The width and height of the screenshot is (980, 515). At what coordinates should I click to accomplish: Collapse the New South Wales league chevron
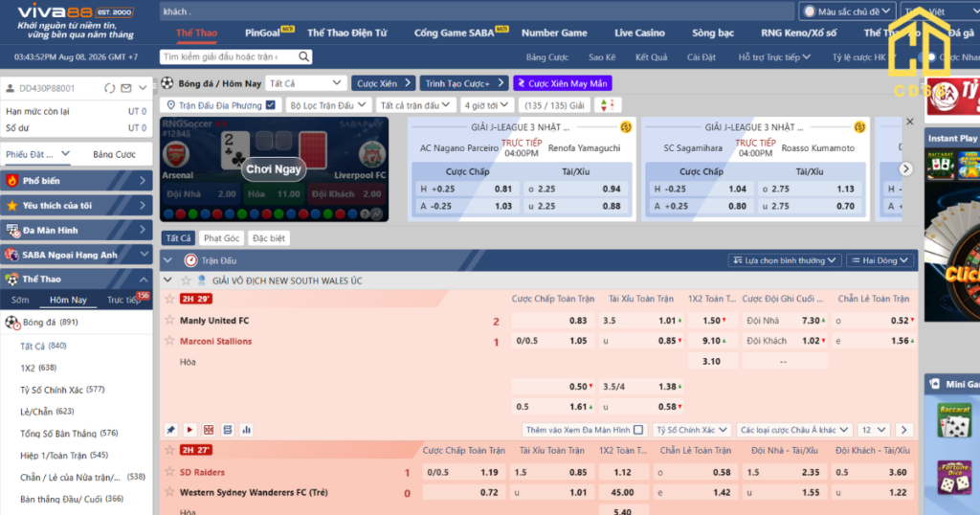tap(167, 280)
